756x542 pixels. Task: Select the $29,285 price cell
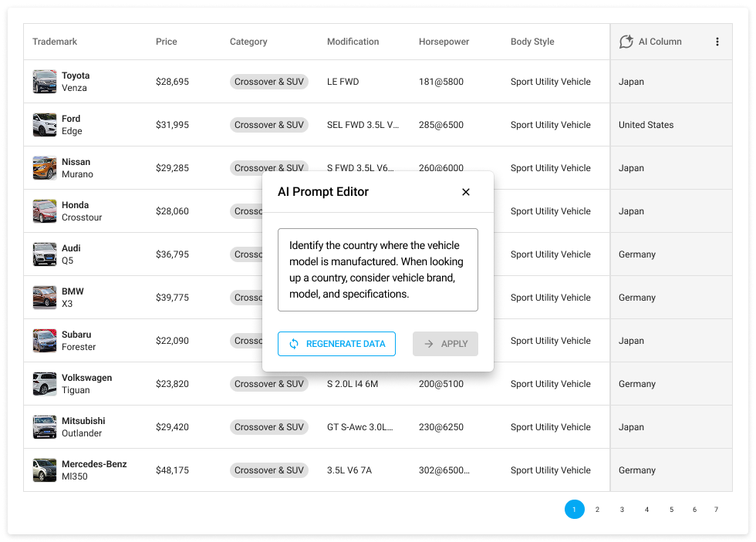[x=172, y=167]
